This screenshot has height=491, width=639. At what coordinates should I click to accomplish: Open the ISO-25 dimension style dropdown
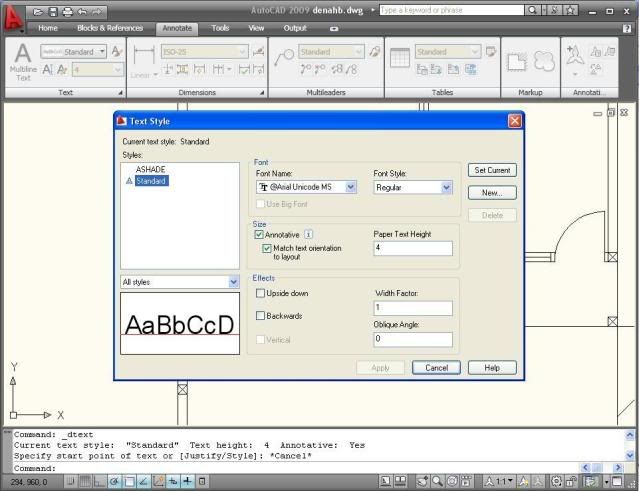pyautogui.click(x=205, y=52)
